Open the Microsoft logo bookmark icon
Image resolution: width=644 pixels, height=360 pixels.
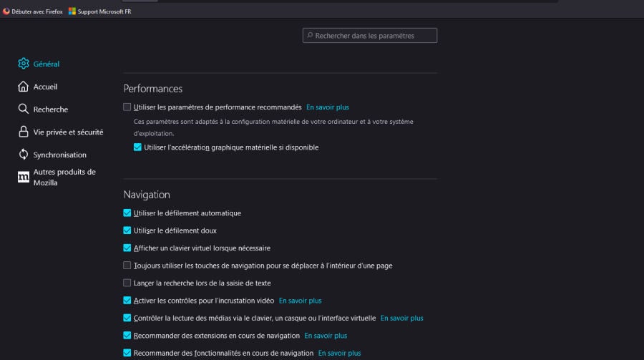tap(72, 11)
